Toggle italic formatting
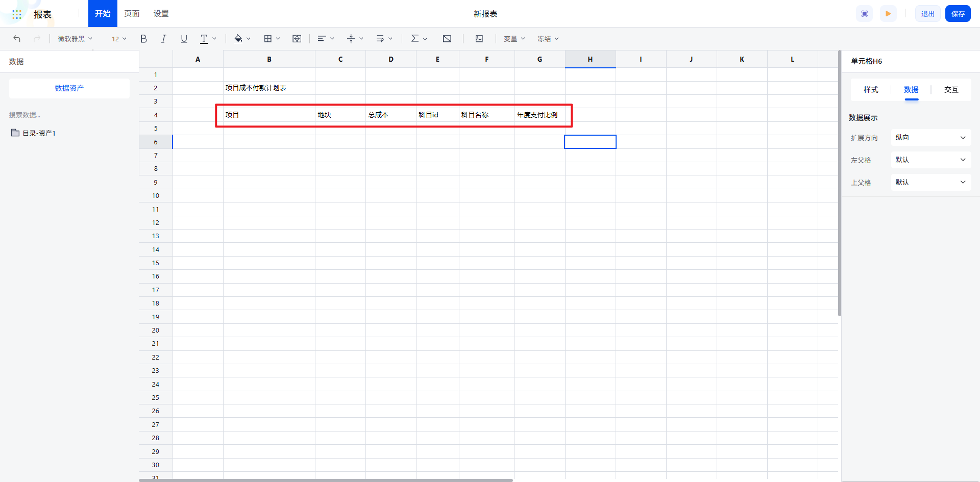This screenshot has height=482, width=980. tap(163, 39)
